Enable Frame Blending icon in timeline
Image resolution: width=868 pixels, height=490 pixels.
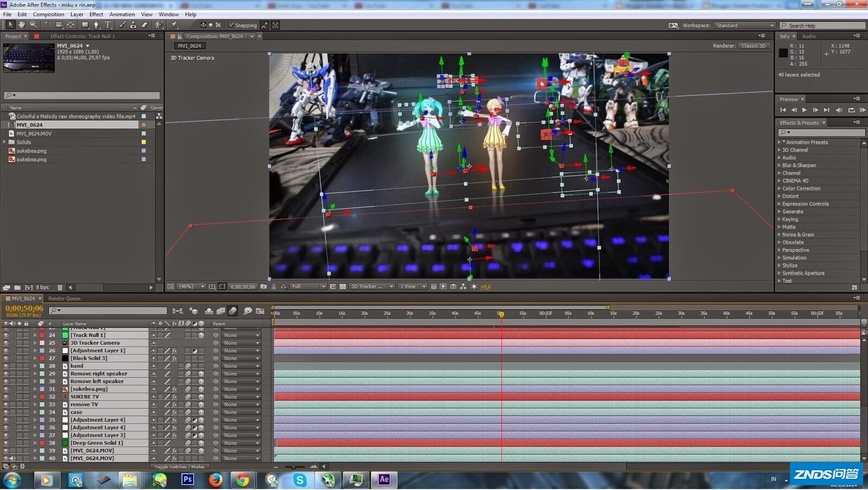click(x=221, y=311)
